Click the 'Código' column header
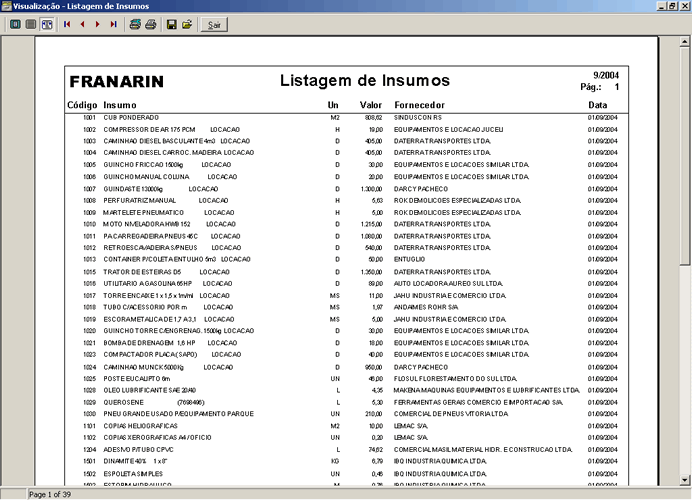692x500 pixels. click(82, 105)
